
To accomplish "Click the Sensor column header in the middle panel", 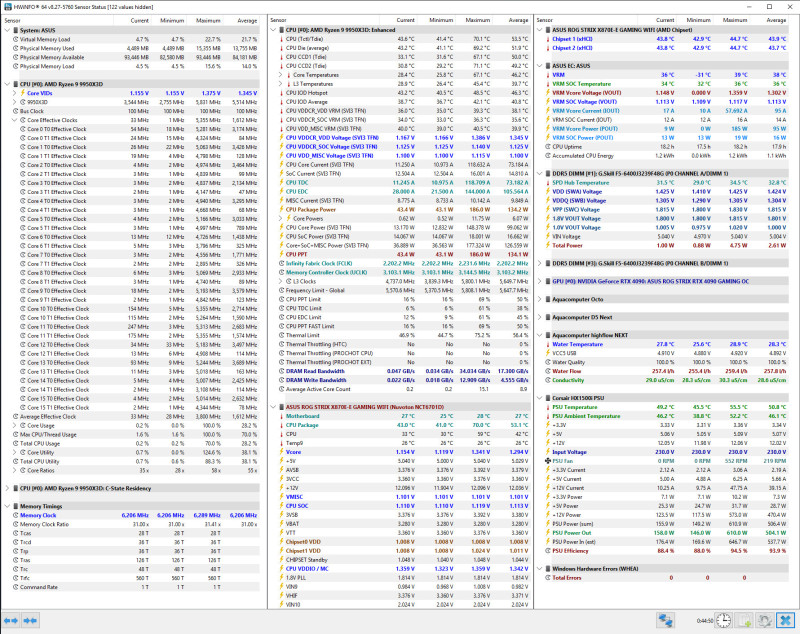I will pyautogui.click(x=324, y=20).
